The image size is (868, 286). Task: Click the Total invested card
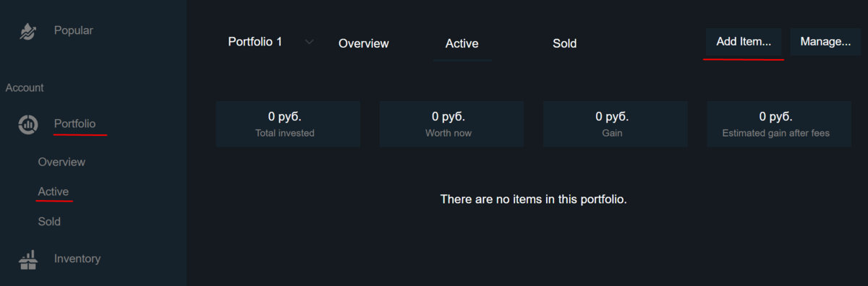pyautogui.click(x=288, y=124)
